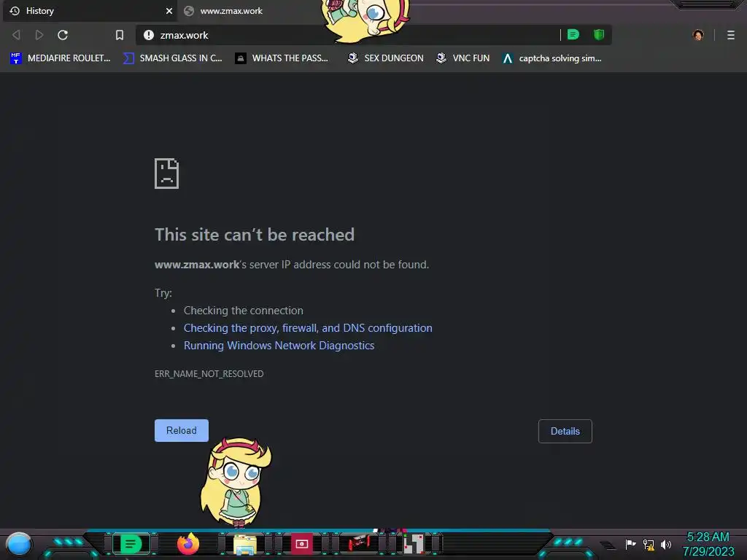Open the Action Center flag tray icon

(x=631, y=544)
